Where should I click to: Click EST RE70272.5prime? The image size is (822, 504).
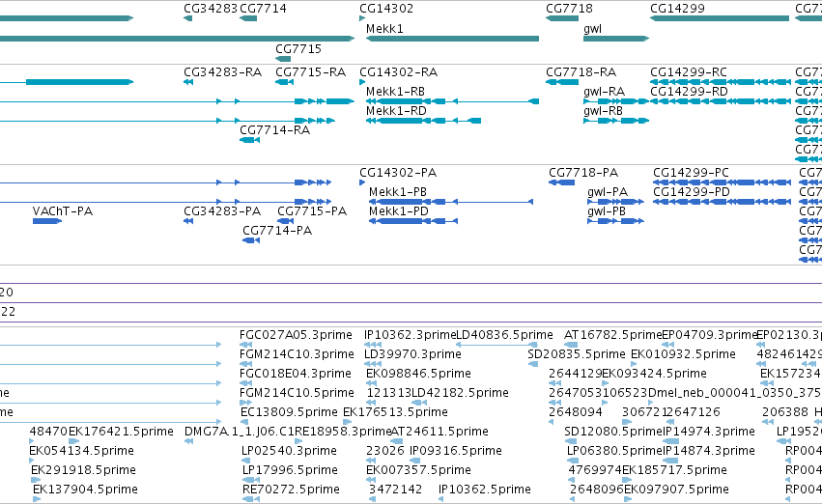[291, 490]
